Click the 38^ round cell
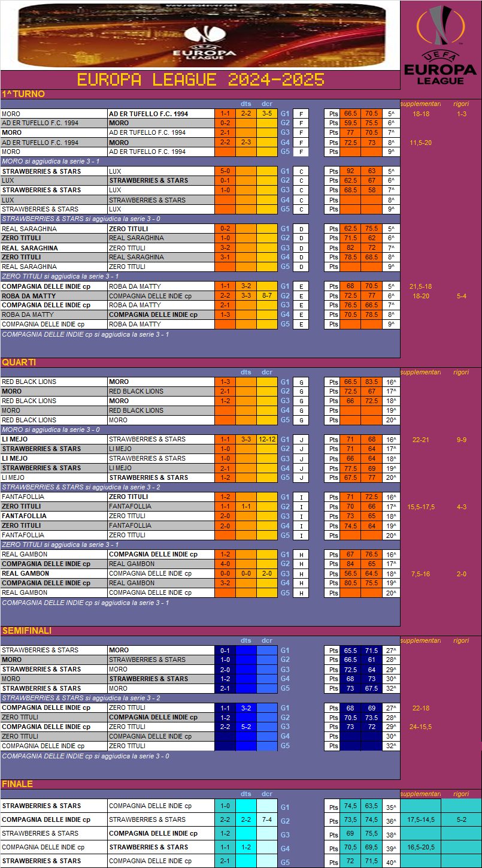This screenshot has height=868, width=482. (391, 835)
